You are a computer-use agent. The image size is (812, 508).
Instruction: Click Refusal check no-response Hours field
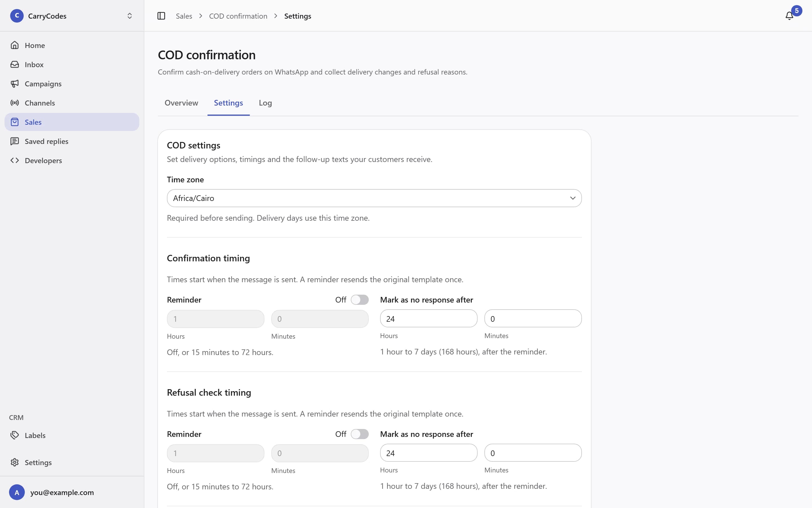tap(429, 453)
